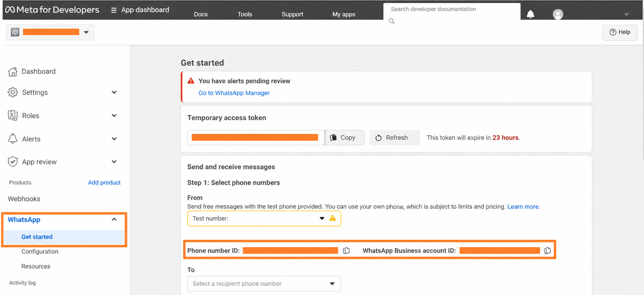Open the app selector dropdown
The image size is (644, 295).
pos(50,32)
